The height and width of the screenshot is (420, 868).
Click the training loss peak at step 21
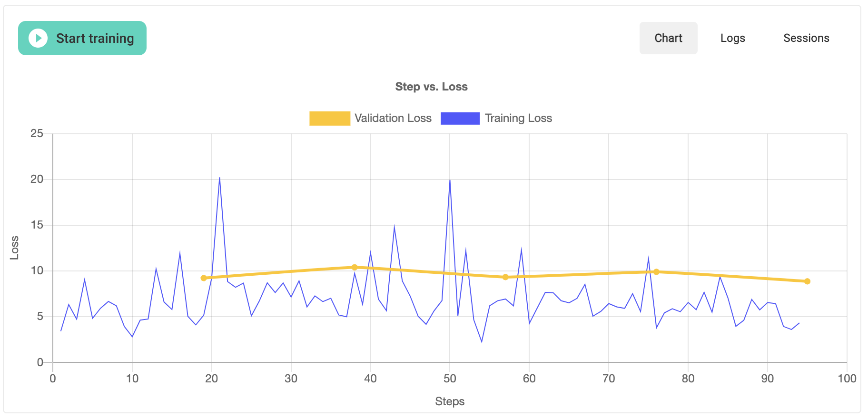[219, 178]
